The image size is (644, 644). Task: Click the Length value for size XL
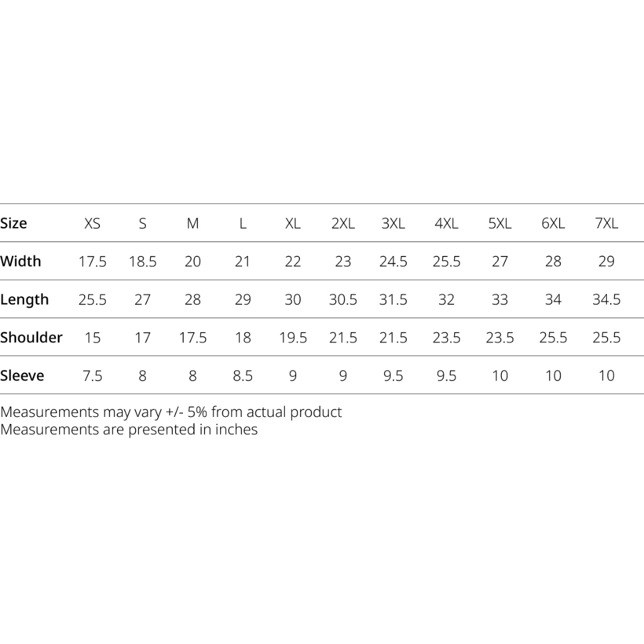[292, 299]
